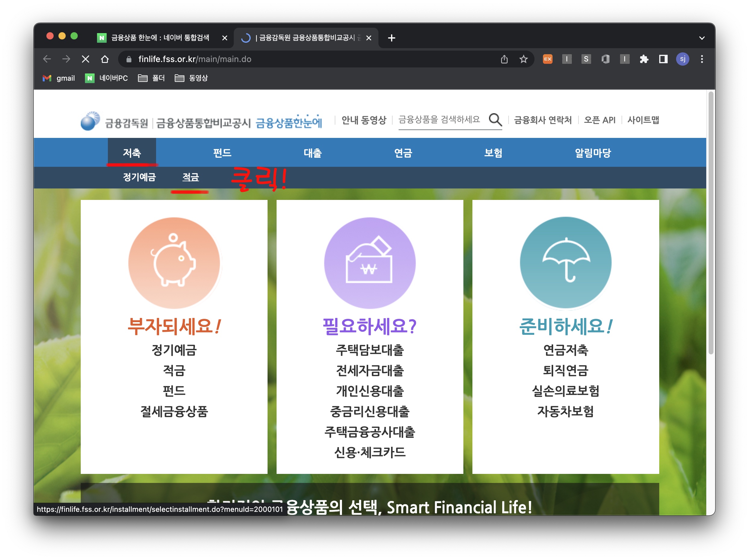Click the page vertical scrollbar
749x560 pixels.
711,223
